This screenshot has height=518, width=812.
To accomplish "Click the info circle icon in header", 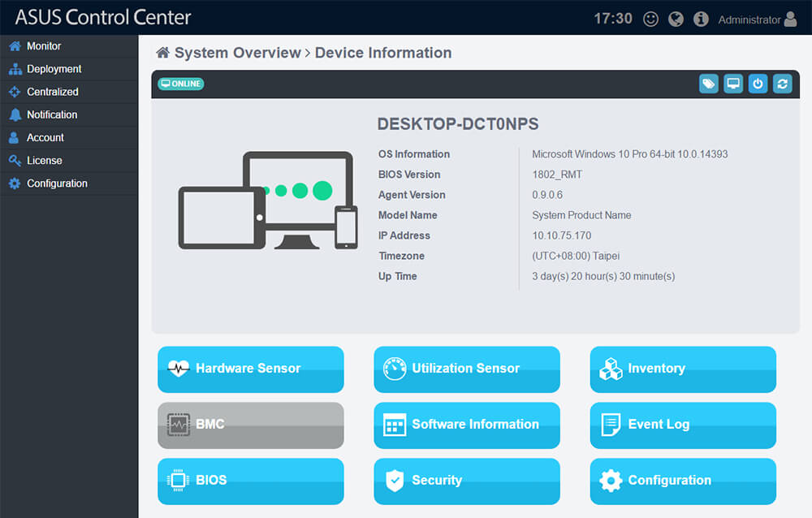I will pos(701,19).
